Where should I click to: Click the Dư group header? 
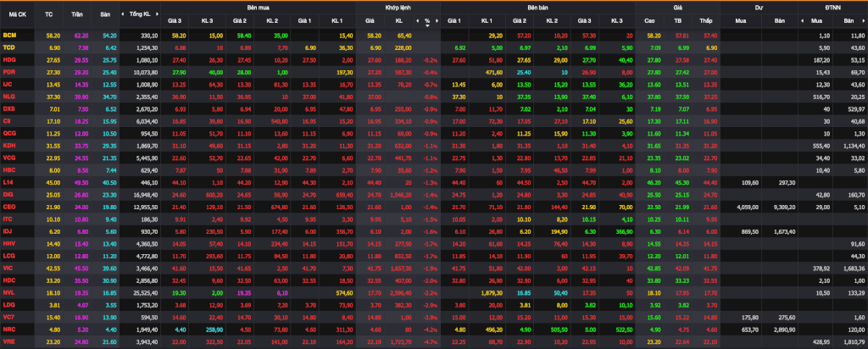coord(759,8)
